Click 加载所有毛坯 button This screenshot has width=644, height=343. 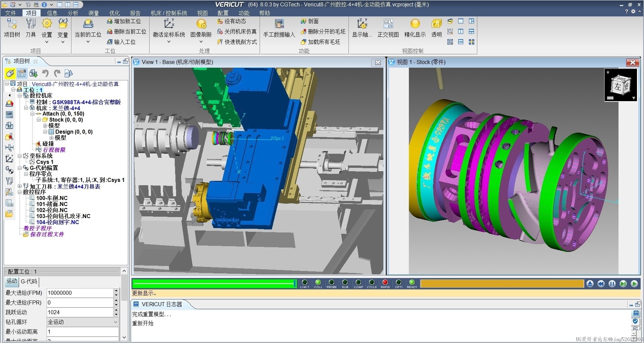click(320, 42)
